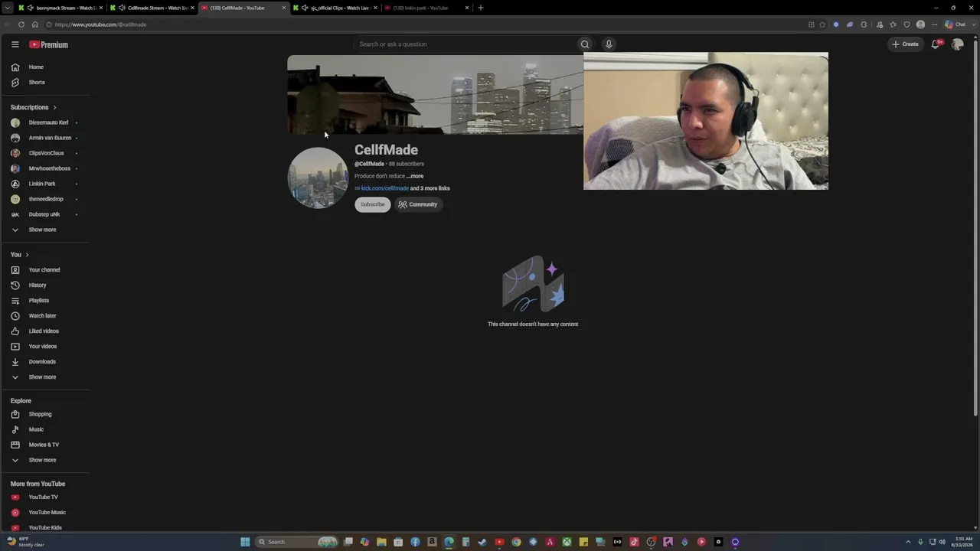The width and height of the screenshot is (980, 551).
Task: Click the CellfMade channel avatar
Action: point(318,178)
